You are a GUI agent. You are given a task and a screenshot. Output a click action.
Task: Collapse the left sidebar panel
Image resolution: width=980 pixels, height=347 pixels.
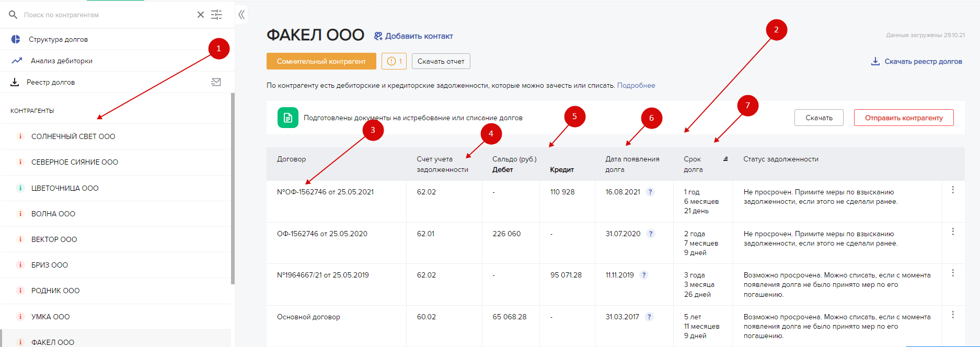coord(241,15)
